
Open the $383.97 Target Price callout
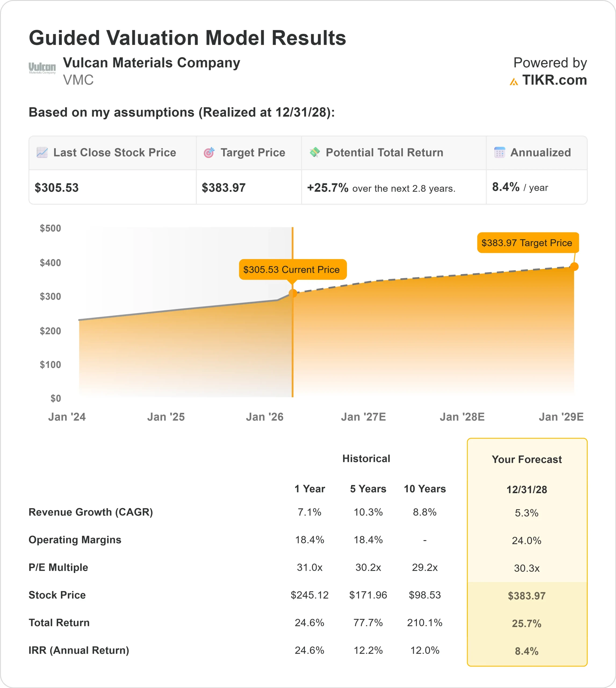pyautogui.click(x=527, y=243)
